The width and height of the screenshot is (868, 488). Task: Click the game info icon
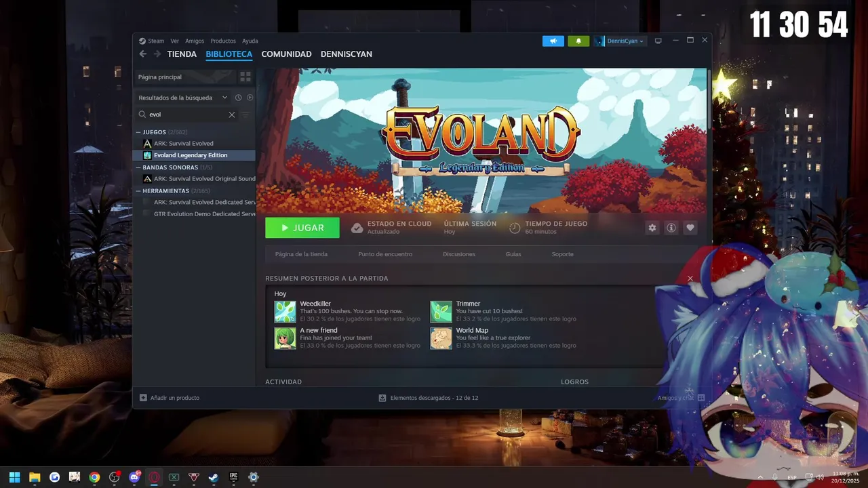click(x=671, y=228)
